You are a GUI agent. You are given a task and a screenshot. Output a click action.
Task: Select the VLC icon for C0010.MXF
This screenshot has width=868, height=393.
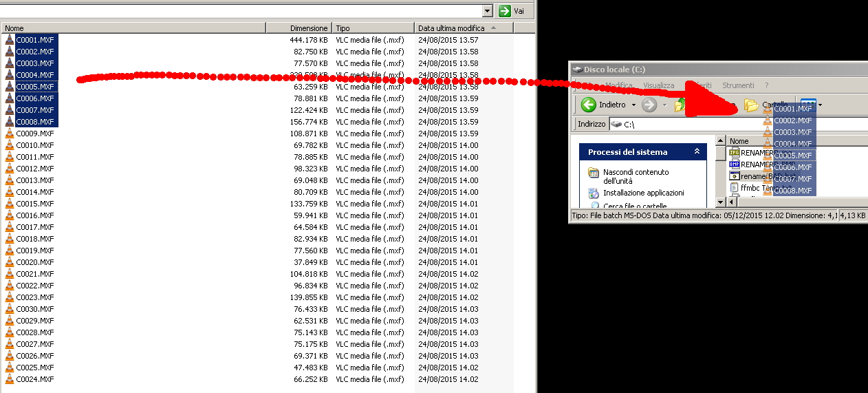coord(9,145)
